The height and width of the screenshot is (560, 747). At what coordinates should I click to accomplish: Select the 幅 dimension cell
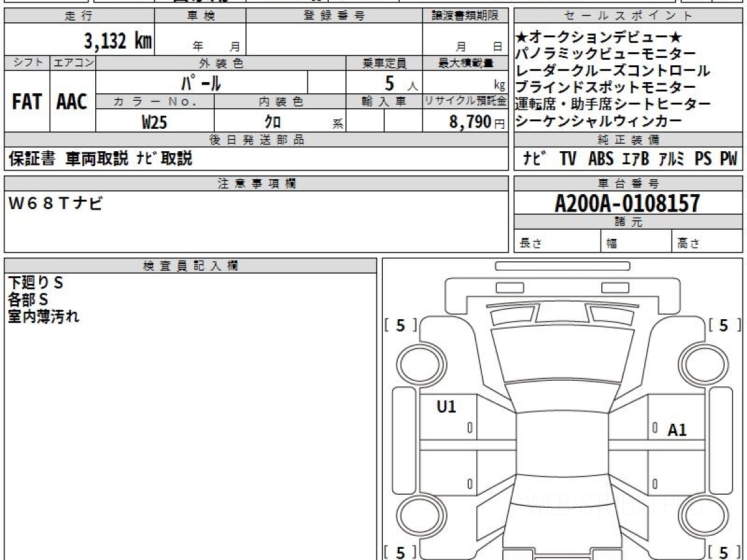point(636,241)
